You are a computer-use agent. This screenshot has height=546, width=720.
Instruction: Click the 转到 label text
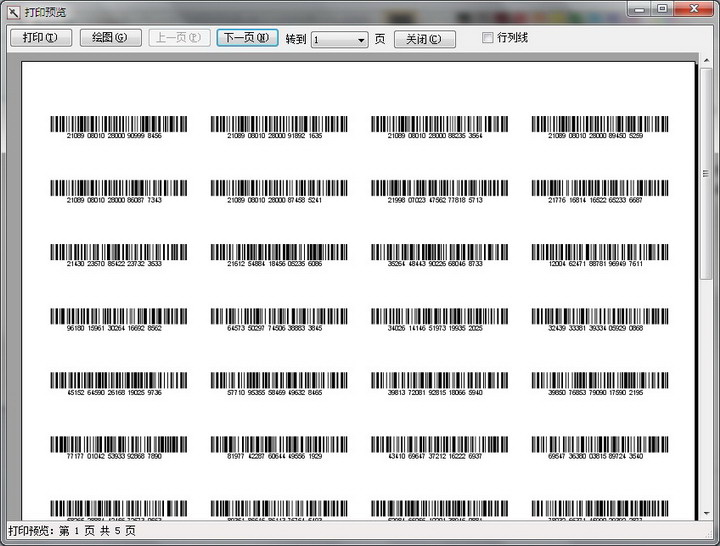(296, 39)
